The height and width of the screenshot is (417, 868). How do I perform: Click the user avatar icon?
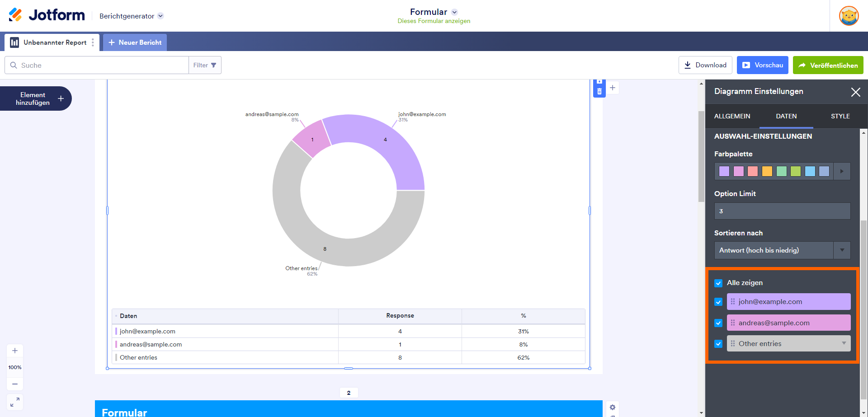(x=849, y=16)
